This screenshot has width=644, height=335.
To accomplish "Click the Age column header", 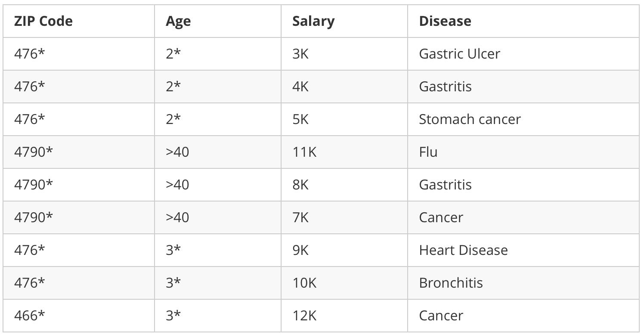I will tap(178, 21).
